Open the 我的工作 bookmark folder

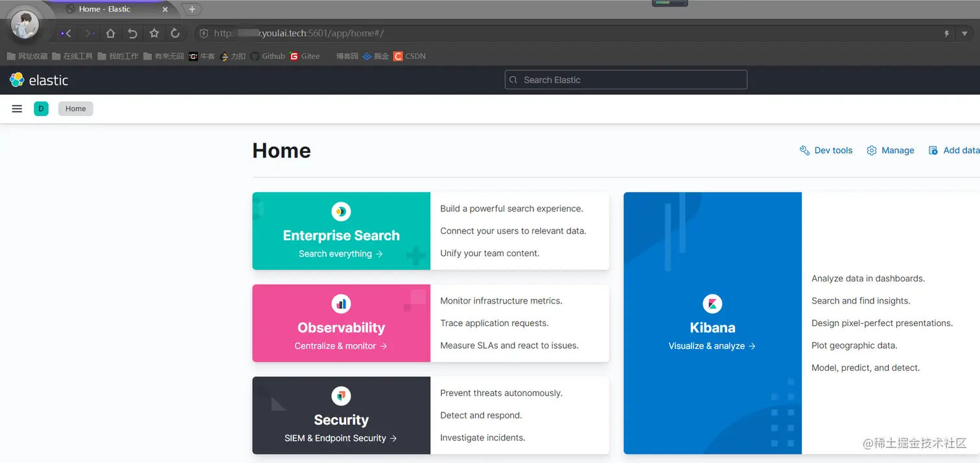(118, 56)
